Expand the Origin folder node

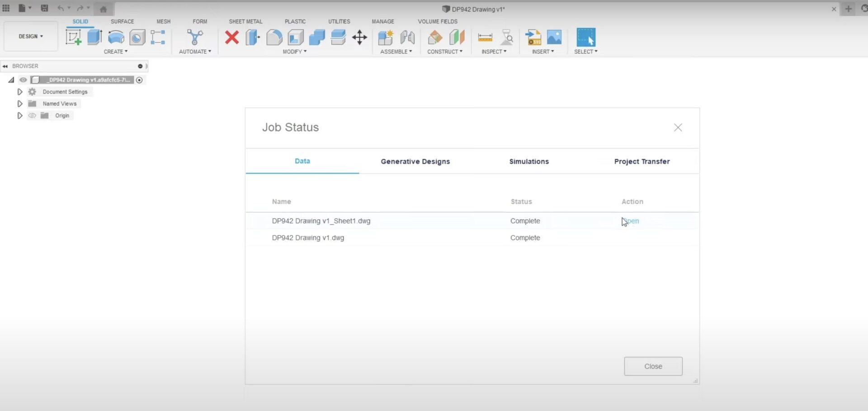[x=19, y=116]
